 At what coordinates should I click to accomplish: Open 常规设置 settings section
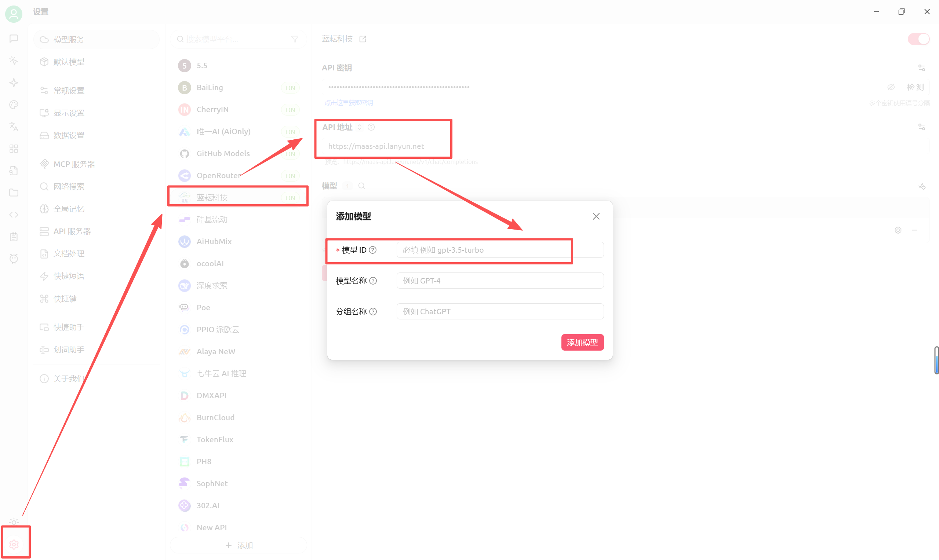click(96, 91)
